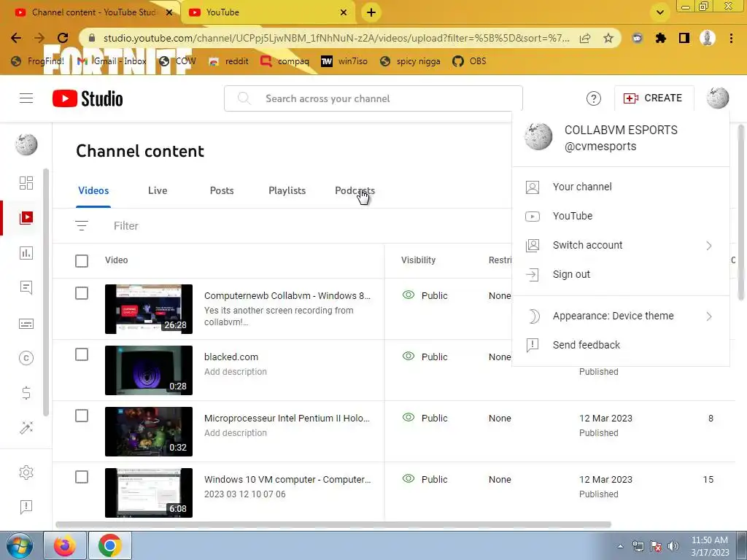747x560 pixels.
Task: Check the Microprocesseur Intel Pentium II checkbox
Action: [x=82, y=416]
